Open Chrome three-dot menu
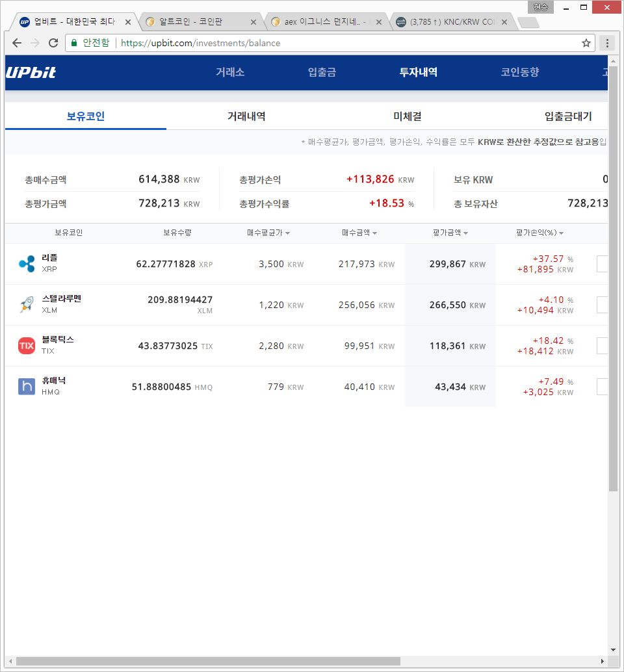 click(607, 43)
